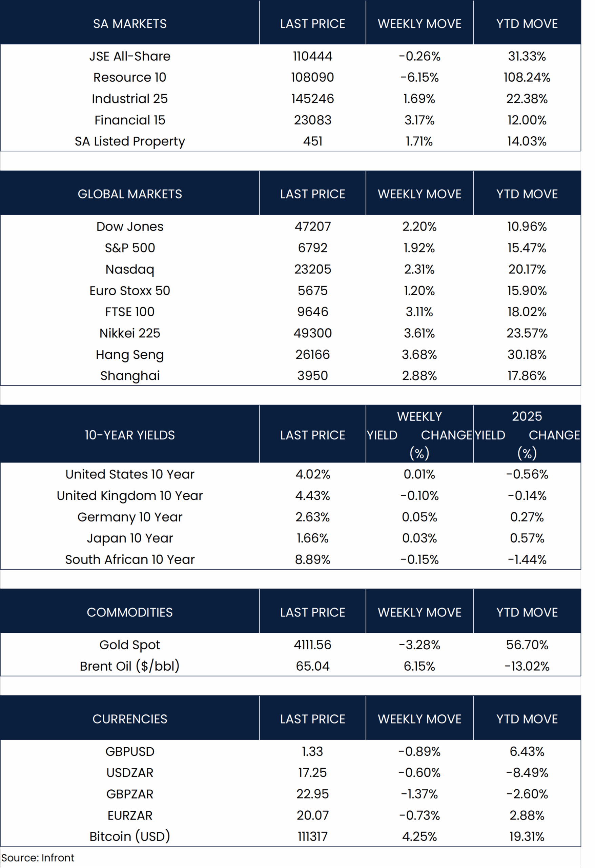The image size is (595, 868).
Task: Select the Financial 15 row label
Action: [x=129, y=120]
